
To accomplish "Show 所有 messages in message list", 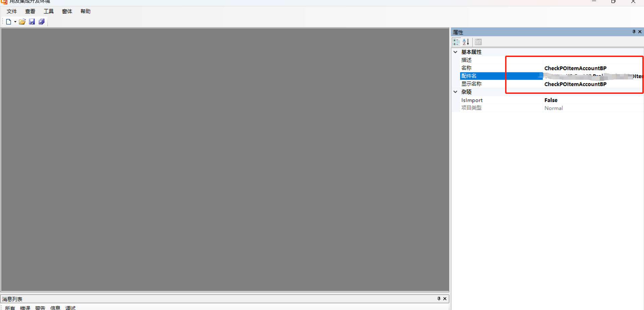I will [10, 308].
